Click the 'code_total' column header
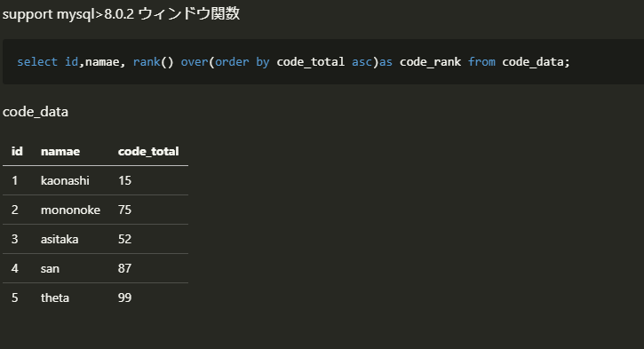644x349 pixels. [x=148, y=152]
